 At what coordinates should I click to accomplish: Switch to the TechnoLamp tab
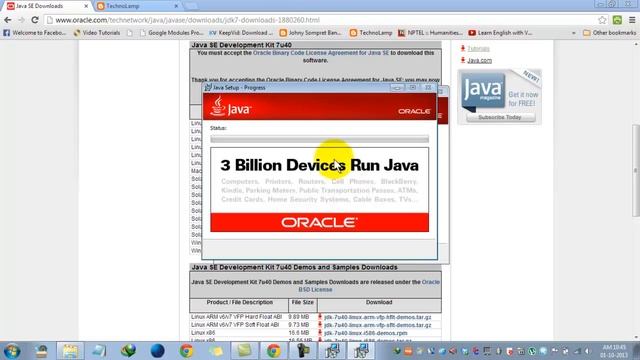(x=137, y=6)
